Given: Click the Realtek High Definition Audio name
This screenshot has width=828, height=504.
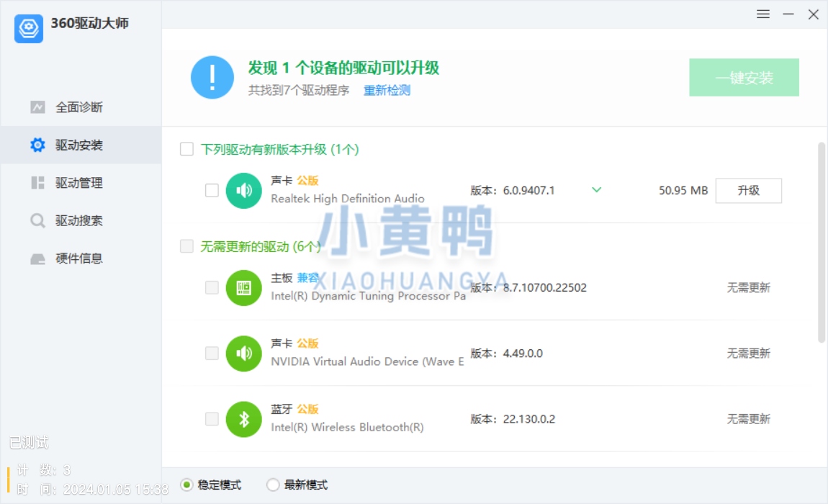Looking at the screenshot, I should pyautogui.click(x=348, y=199).
